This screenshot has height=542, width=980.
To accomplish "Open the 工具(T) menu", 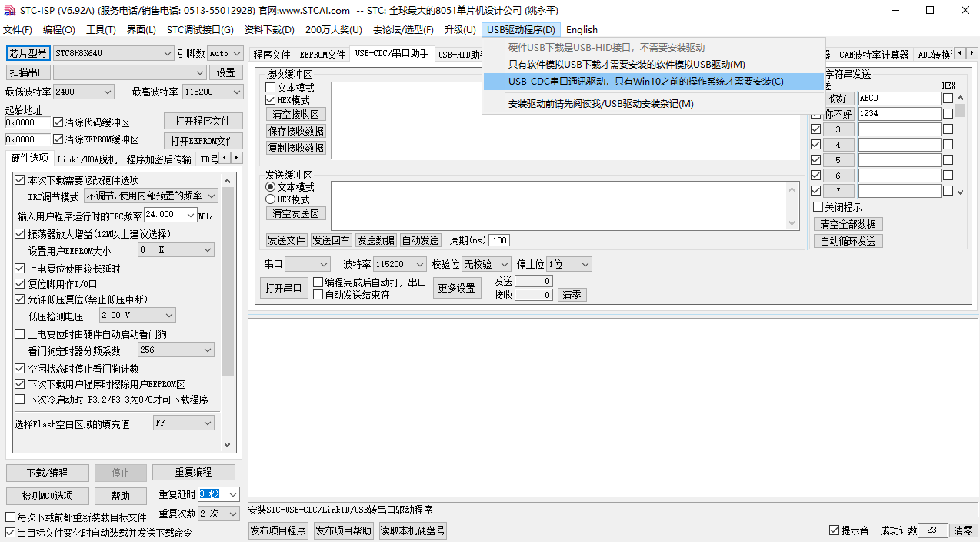I will pos(101,30).
